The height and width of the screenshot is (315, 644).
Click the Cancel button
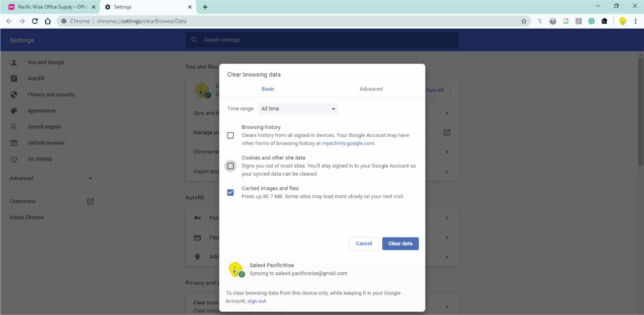pos(364,244)
